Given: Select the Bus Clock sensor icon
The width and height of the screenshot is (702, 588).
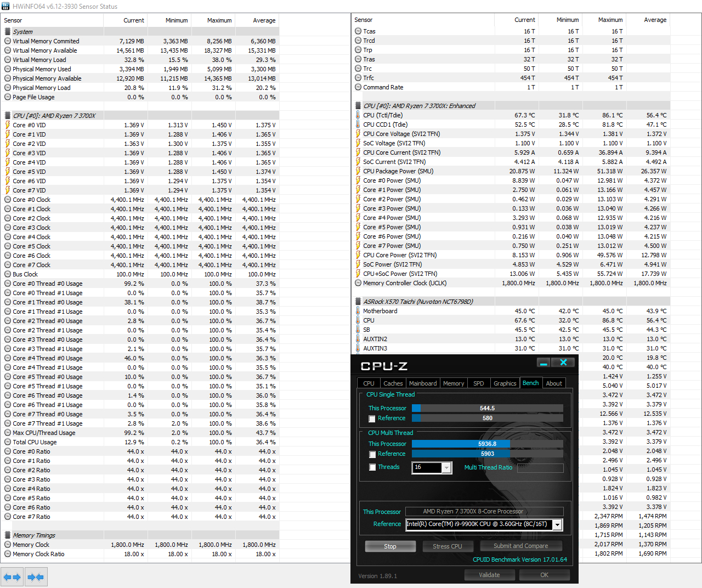Looking at the screenshot, I should coord(8,274).
